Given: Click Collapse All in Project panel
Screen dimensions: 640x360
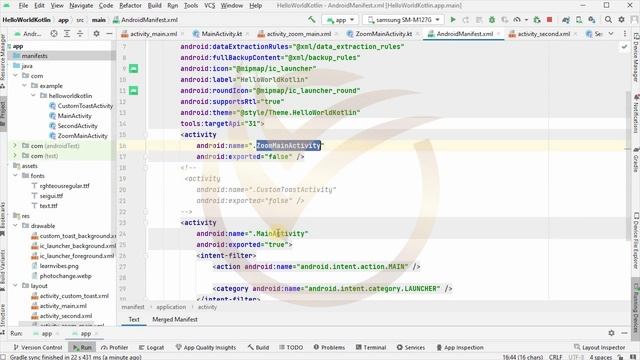Looking at the screenshot, I should (x=80, y=34).
